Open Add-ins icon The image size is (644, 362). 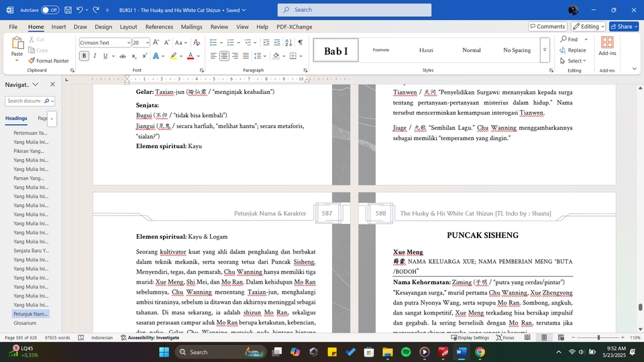[x=607, y=46]
